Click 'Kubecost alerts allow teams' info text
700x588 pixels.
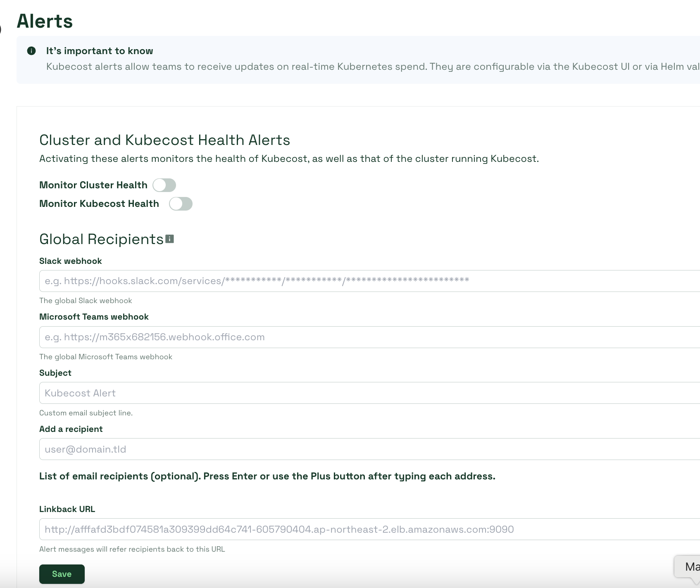(x=373, y=66)
